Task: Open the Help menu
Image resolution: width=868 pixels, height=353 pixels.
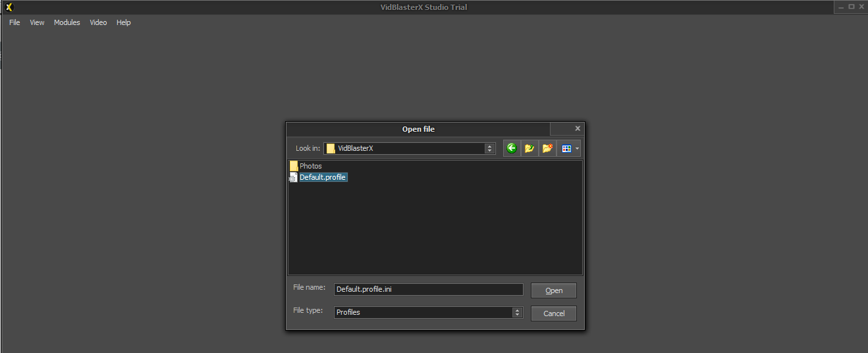Action: (124, 22)
